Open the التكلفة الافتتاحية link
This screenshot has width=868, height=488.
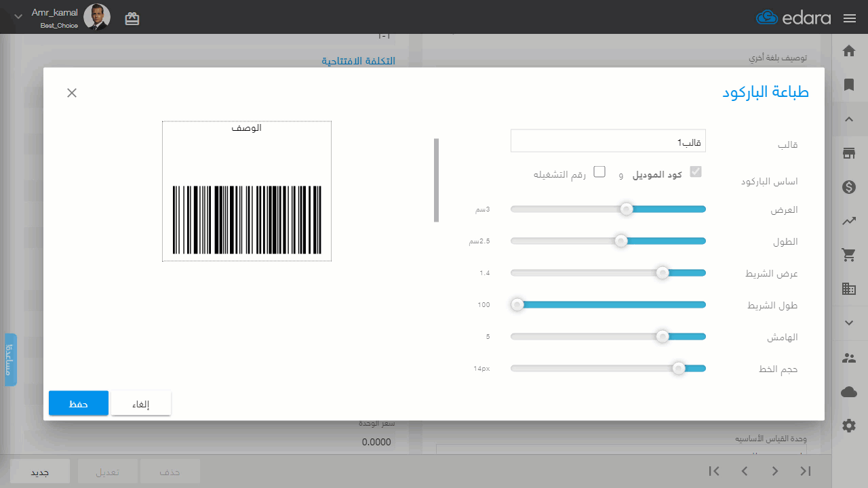359,61
